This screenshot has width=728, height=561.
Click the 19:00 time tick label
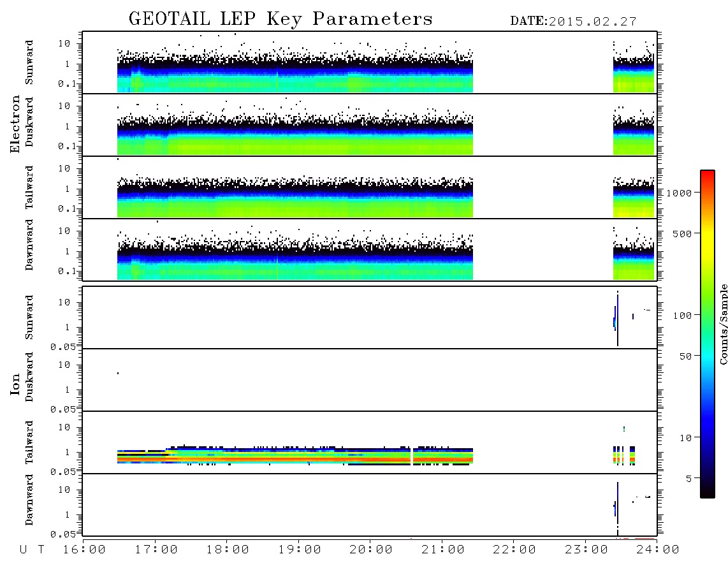tap(300, 550)
